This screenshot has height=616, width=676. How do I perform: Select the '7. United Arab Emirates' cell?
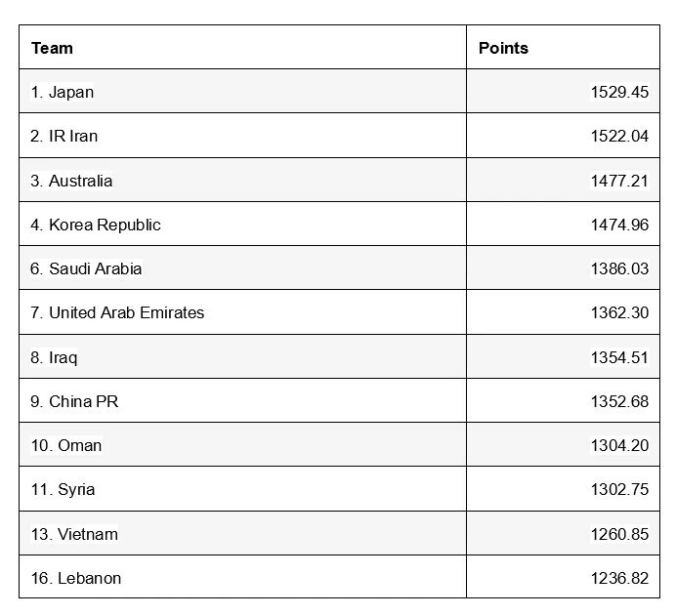(x=117, y=313)
